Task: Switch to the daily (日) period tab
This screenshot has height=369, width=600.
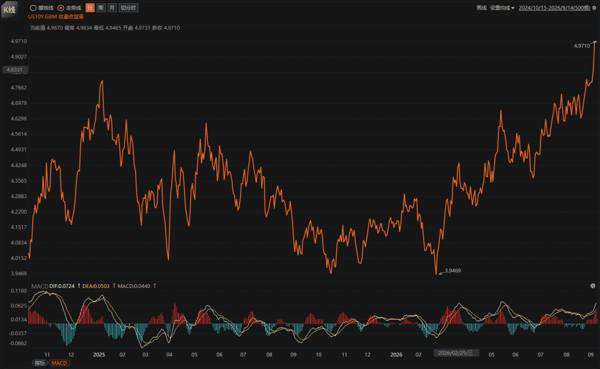Action: click(x=90, y=8)
